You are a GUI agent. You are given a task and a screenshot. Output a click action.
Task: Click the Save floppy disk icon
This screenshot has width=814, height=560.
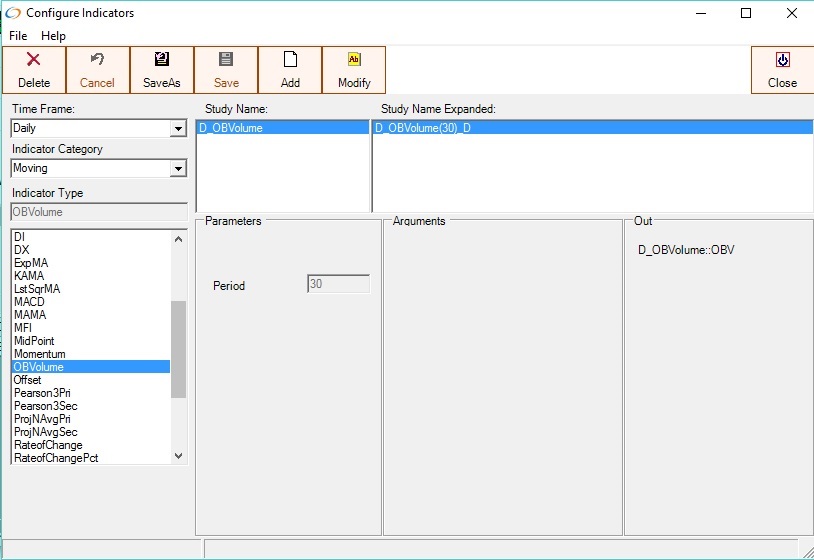point(226,60)
